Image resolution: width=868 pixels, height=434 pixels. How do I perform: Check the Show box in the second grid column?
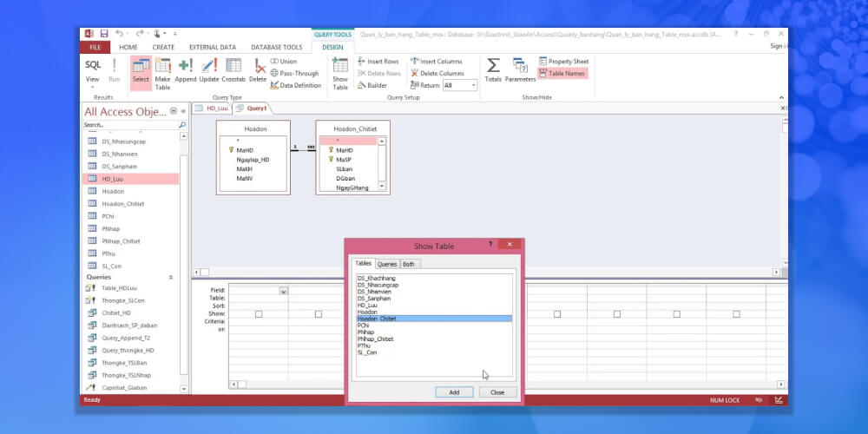(319, 314)
